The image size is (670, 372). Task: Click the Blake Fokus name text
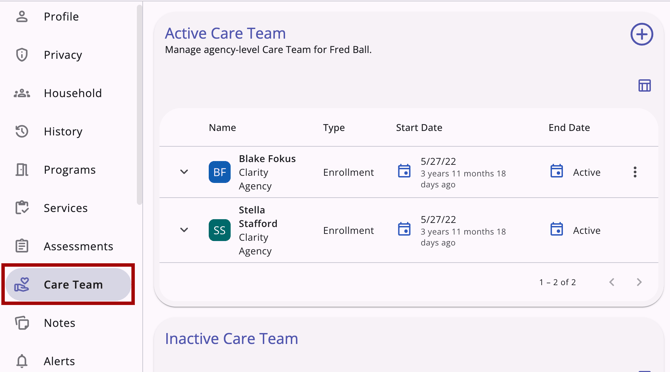click(267, 158)
